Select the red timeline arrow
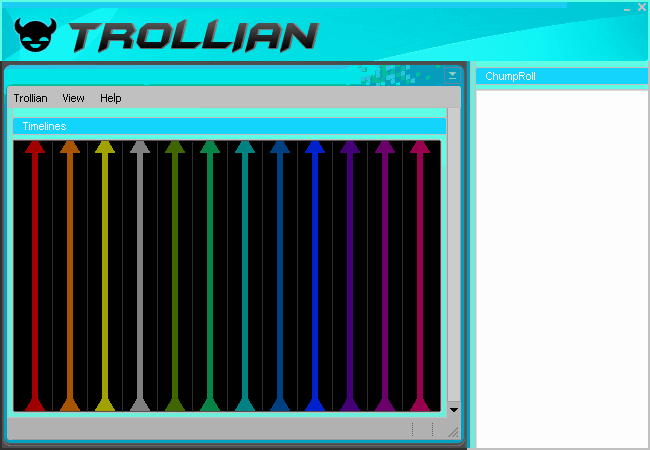Image resolution: width=650 pixels, height=450 pixels. tap(35, 275)
